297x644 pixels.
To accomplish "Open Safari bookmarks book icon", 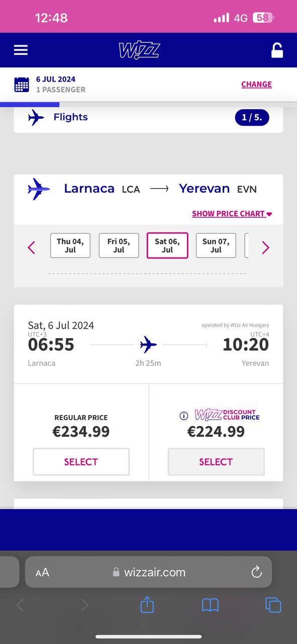I will 210,605.
